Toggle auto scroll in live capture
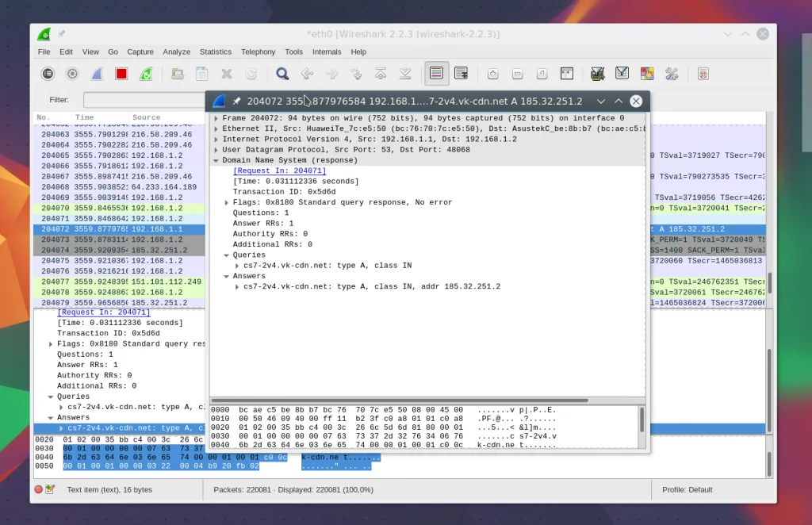Screen dimensions: 812x525 (461, 74)
